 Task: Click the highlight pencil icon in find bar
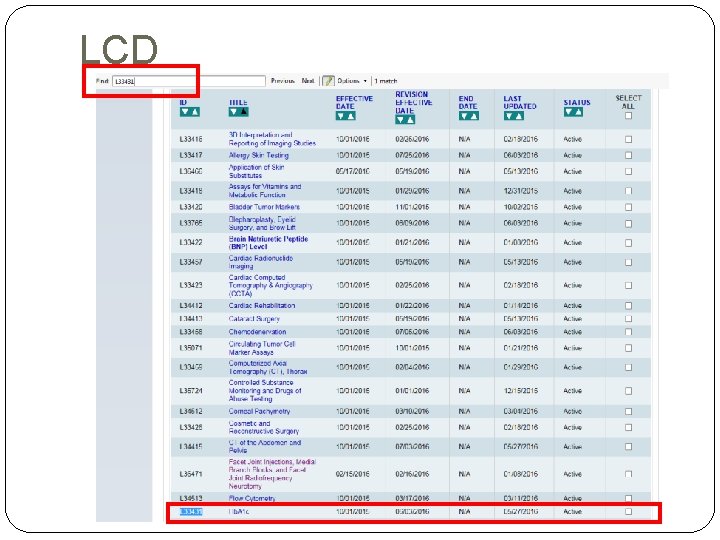(328, 81)
